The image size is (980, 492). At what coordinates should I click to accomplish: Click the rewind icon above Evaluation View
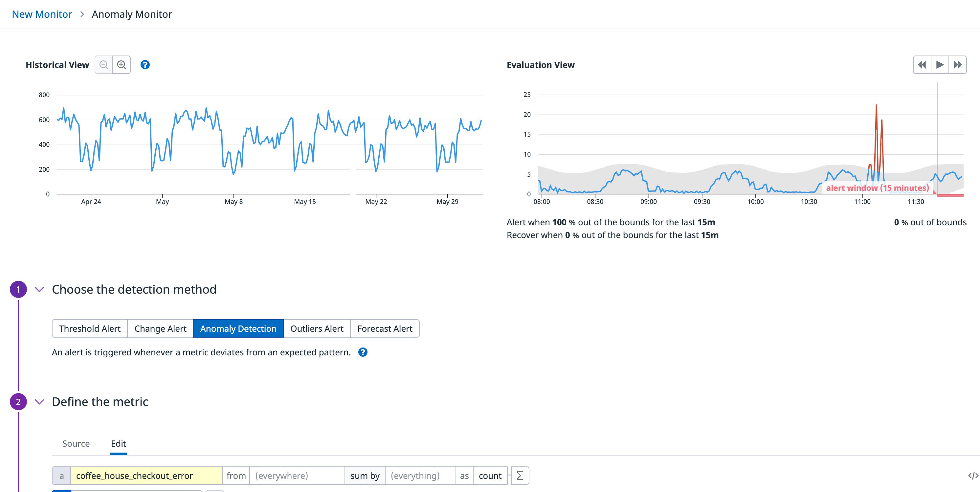point(922,65)
